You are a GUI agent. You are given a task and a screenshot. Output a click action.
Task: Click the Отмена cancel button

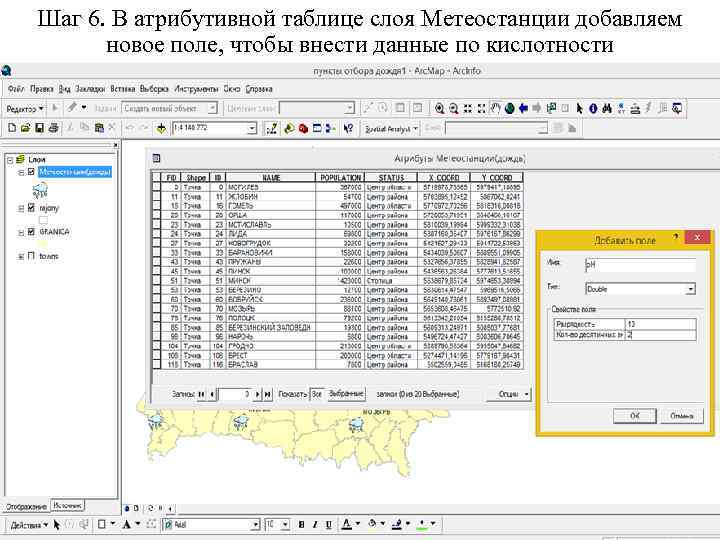[680, 414]
